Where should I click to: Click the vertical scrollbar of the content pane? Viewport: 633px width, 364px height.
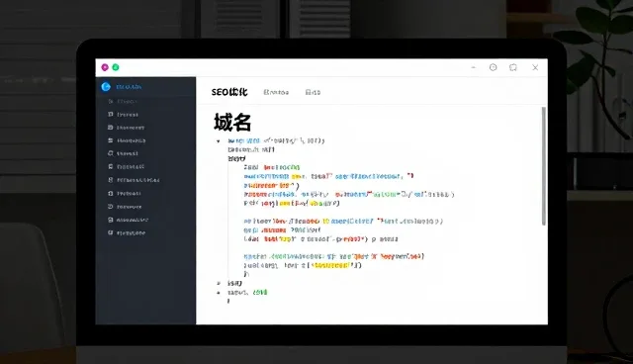(543, 166)
